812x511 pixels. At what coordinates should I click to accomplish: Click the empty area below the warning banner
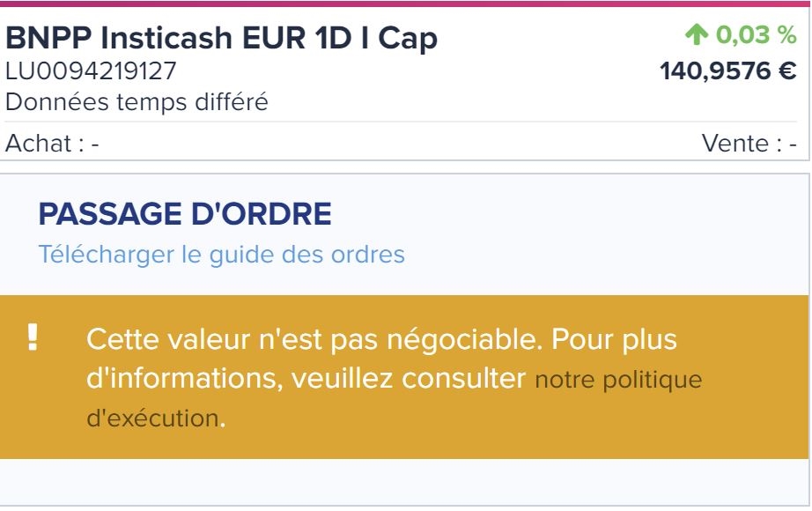405,481
